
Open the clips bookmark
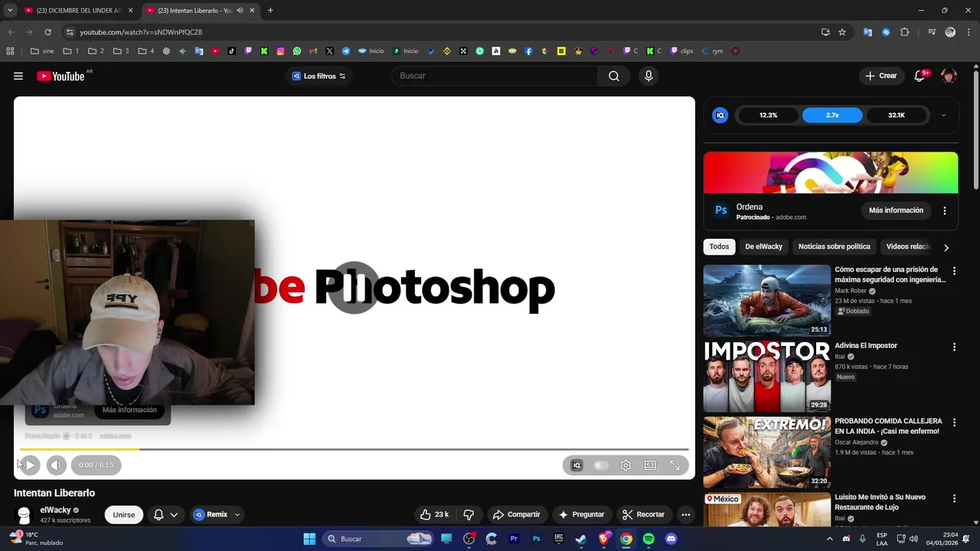click(x=681, y=51)
